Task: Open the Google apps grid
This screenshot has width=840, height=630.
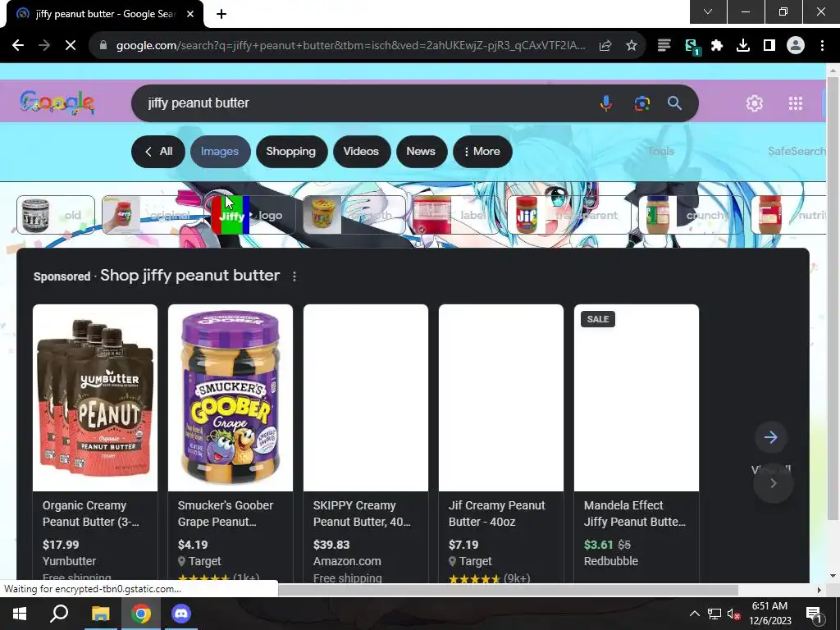Action: click(796, 103)
